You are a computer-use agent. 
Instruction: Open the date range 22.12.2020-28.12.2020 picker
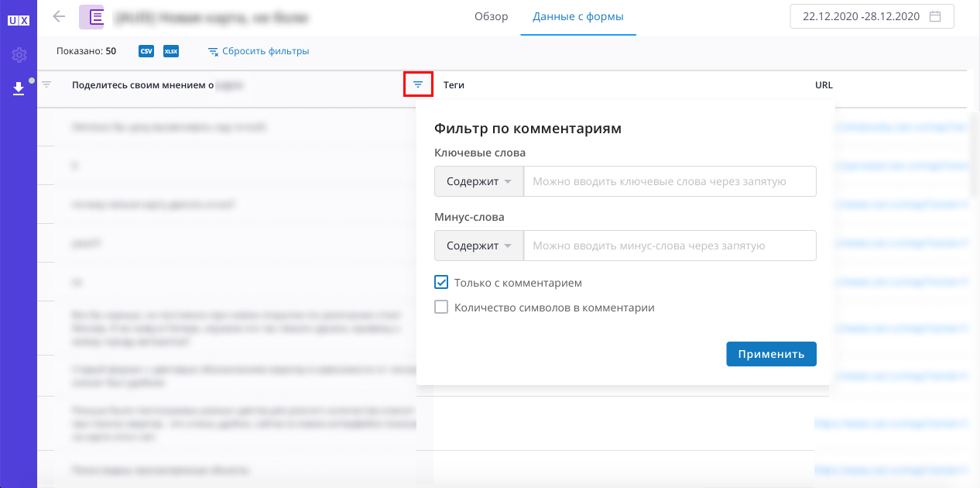tap(872, 16)
